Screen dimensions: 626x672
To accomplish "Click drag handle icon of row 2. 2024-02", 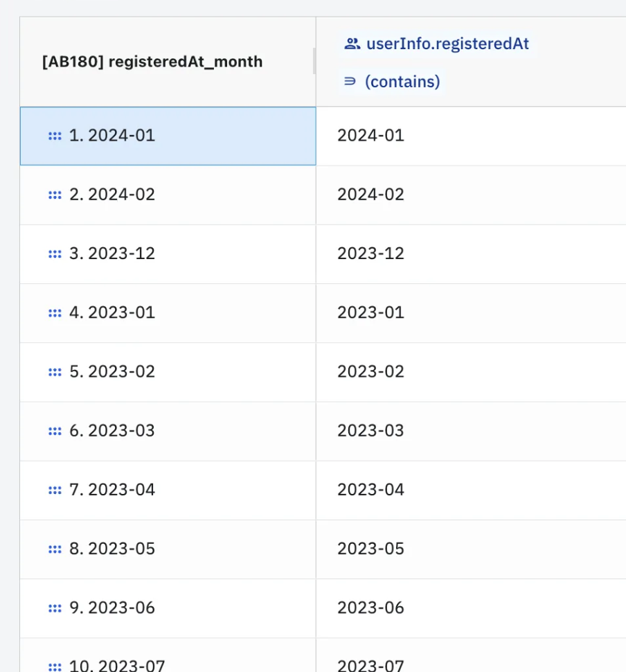I will [55, 195].
